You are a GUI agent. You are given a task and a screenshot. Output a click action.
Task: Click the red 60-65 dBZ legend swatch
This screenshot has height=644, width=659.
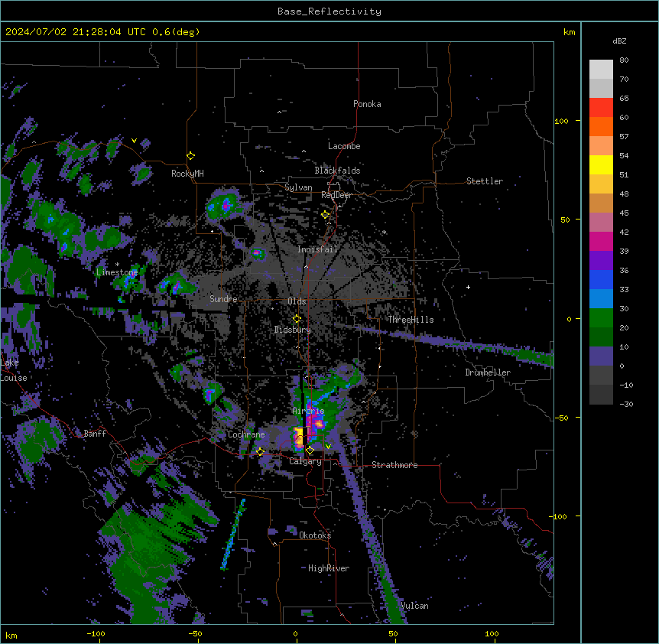click(x=601, y=108)
